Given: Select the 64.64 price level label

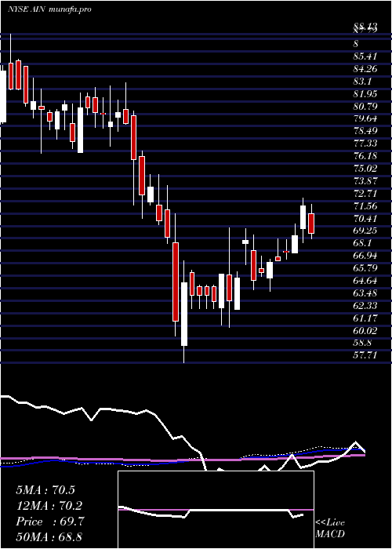Looking at the screenshot, I should 366,281.
